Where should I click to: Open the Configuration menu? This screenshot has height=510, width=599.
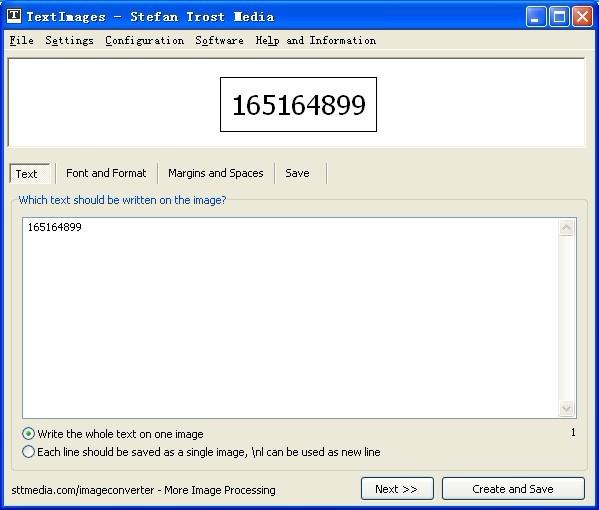click(x=144, y=40)
